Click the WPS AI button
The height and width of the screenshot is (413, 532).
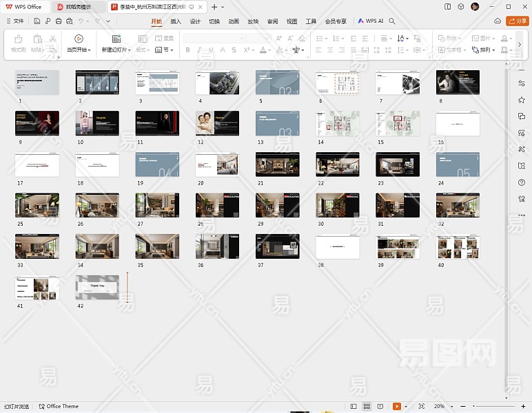(370, 21)
